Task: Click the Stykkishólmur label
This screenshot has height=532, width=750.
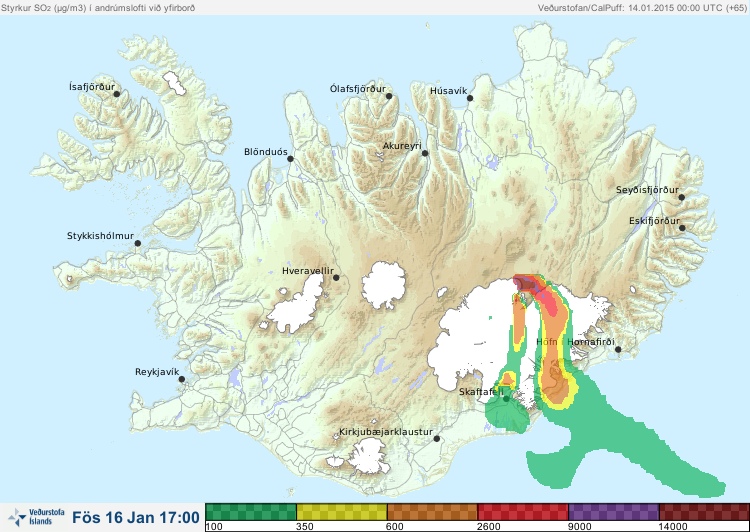Action: 100,236
